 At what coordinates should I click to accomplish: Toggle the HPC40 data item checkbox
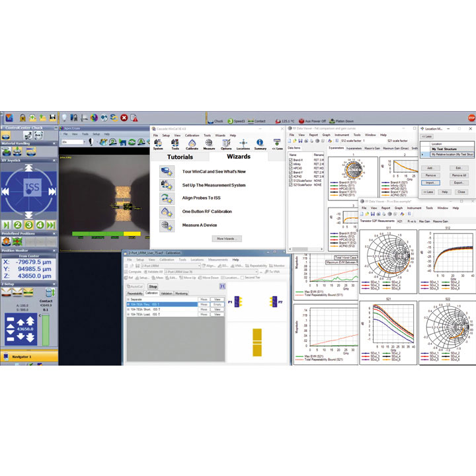291,168
